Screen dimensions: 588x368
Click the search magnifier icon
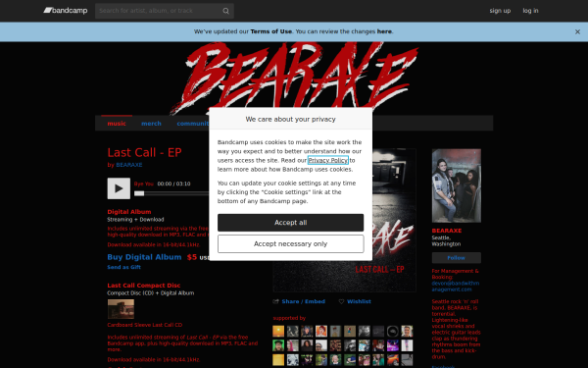coord(225,11)
